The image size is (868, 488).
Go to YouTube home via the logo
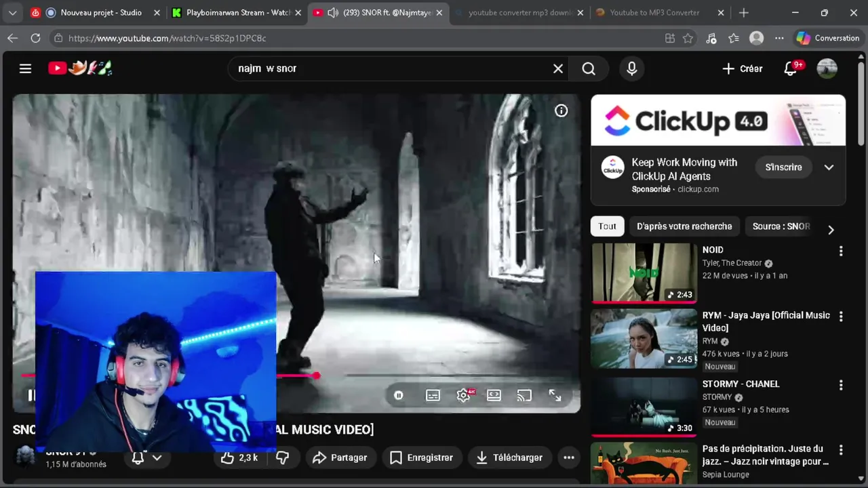tap(80, 68)
